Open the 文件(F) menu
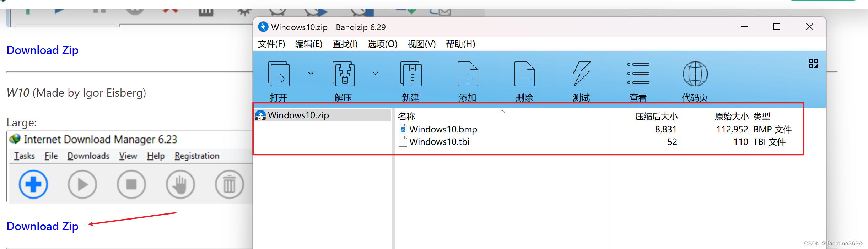The width and height of the screenshot is (868, 249). pyautogui.click(x=271, y=44)
